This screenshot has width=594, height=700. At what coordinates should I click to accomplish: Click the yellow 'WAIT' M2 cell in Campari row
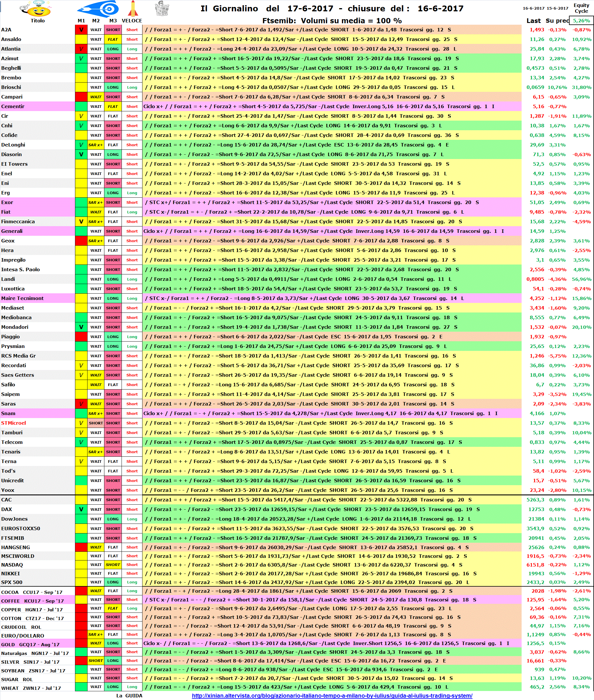(x=96, y=97)
